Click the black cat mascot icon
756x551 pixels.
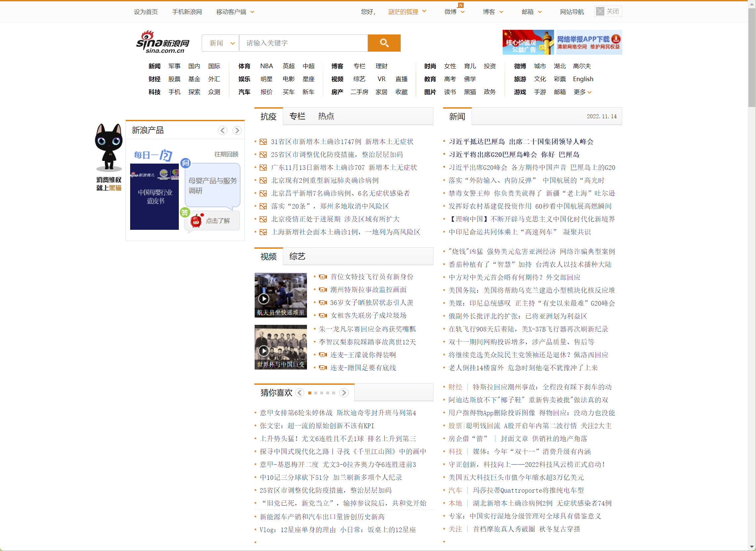tap(109, 147)
